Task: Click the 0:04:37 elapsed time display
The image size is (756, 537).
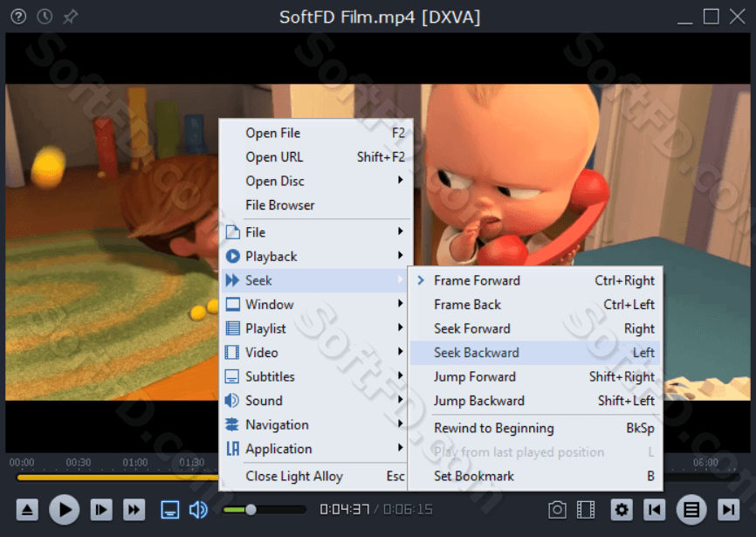Action: pos(344,510)
